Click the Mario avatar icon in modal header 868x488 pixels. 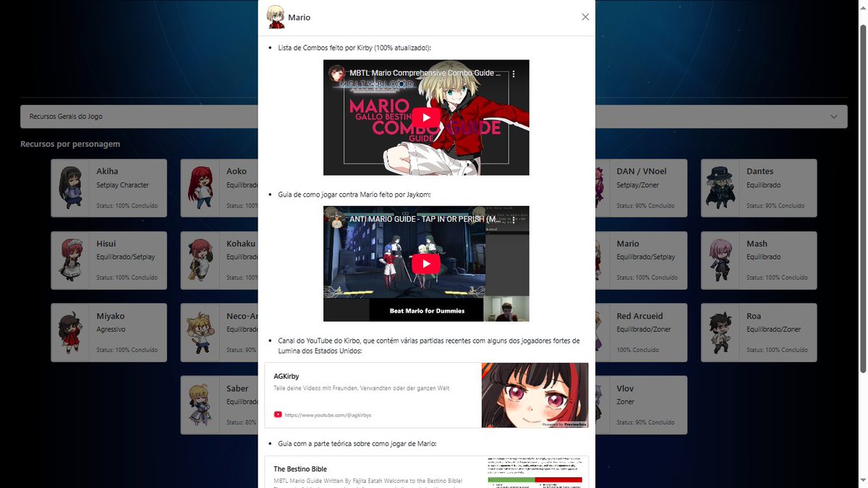pyautogui.click(x=277, y=15)
